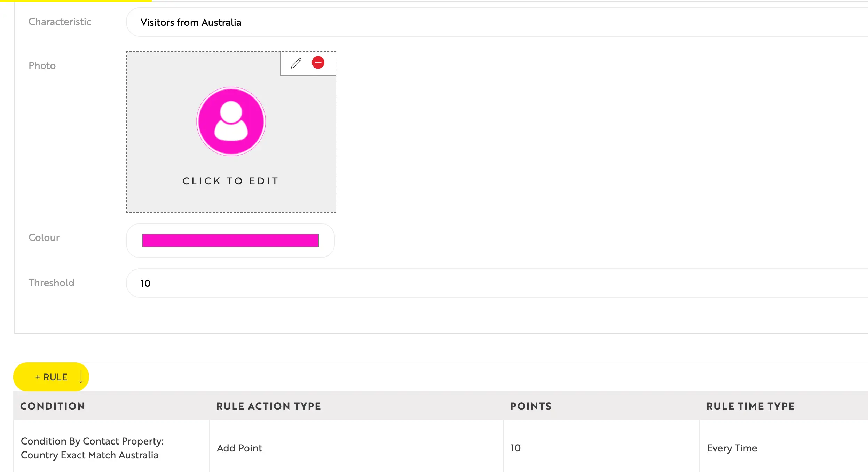Viewport: 868px width, 472px height.
Task: Open the pink colour swatch picker
Action: (x=230, y=241)
